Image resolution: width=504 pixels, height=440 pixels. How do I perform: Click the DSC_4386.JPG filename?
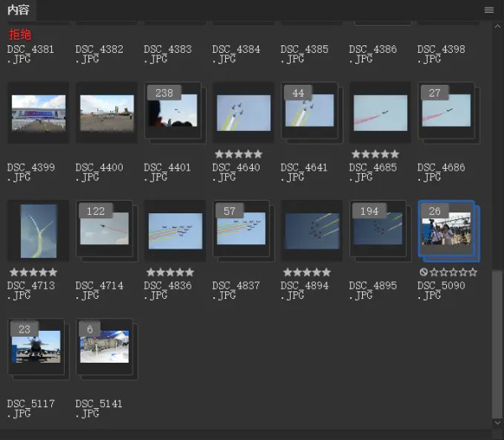[x=373, y=54]
